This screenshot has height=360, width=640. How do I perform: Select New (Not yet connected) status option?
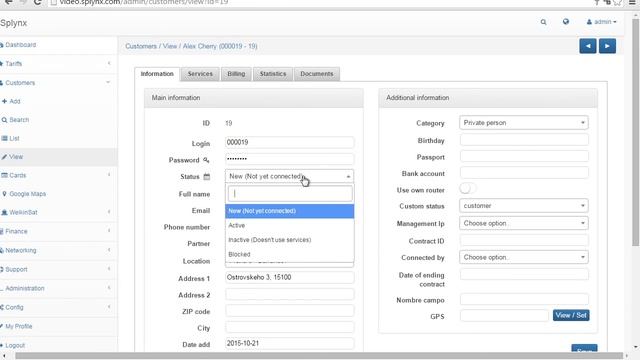pos(289,211)
